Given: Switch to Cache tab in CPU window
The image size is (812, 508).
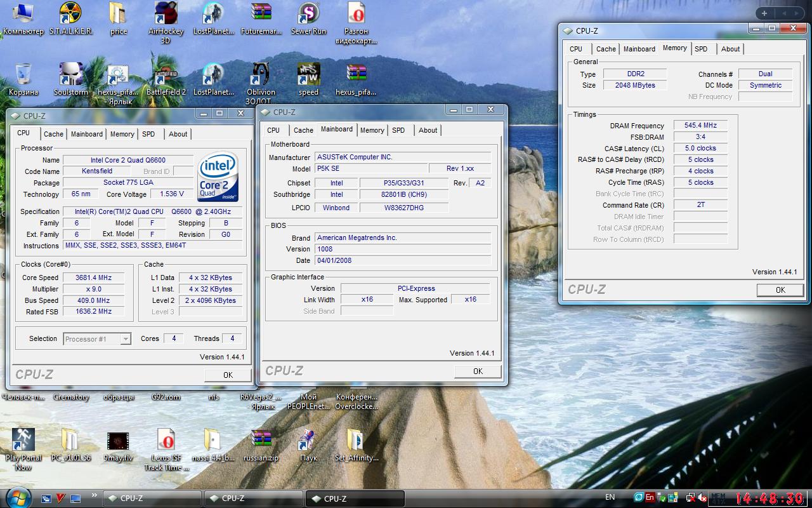Looking at the screenshot, I should 53,134.
